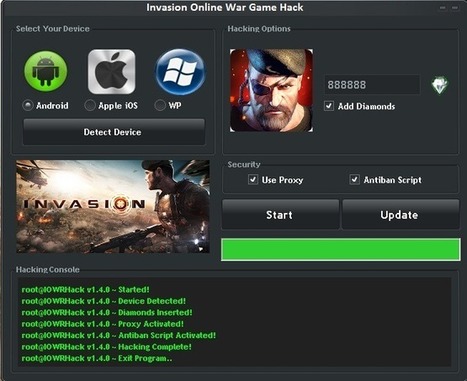Select the Apple iOS radio button
This screenshot has width=467, height=381.
click(x=90, y=106)
